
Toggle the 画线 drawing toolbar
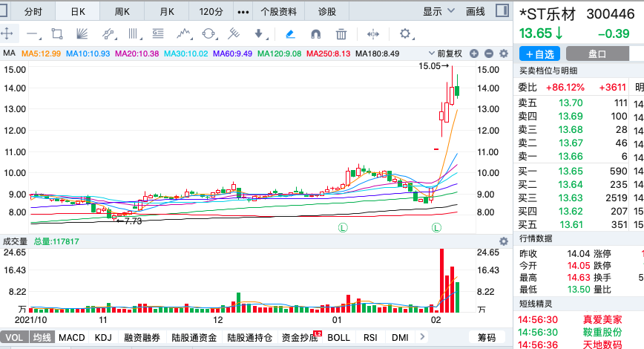point(475,11)
